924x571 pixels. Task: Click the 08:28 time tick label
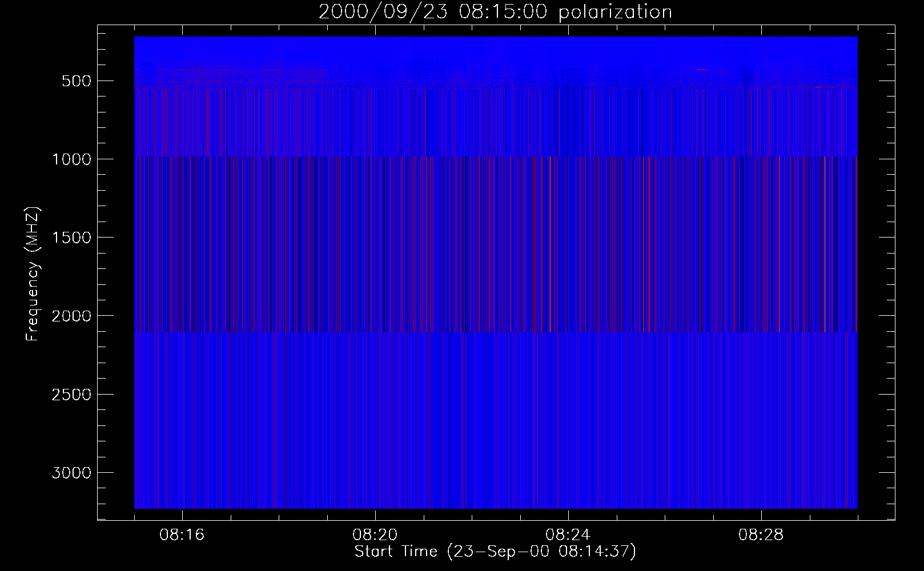coord(761,535)
